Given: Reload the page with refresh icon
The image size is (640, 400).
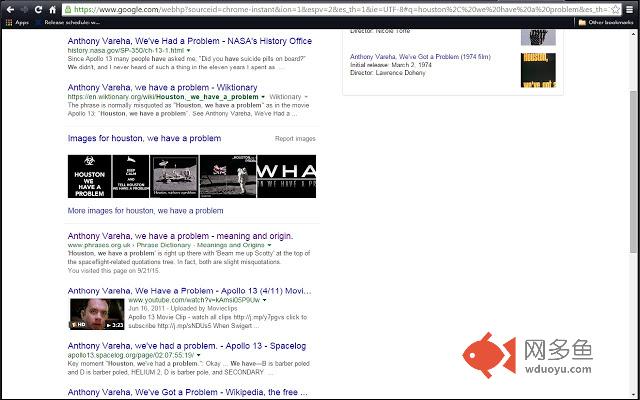Looking at the screenshot, I should [x=39, y=8].
